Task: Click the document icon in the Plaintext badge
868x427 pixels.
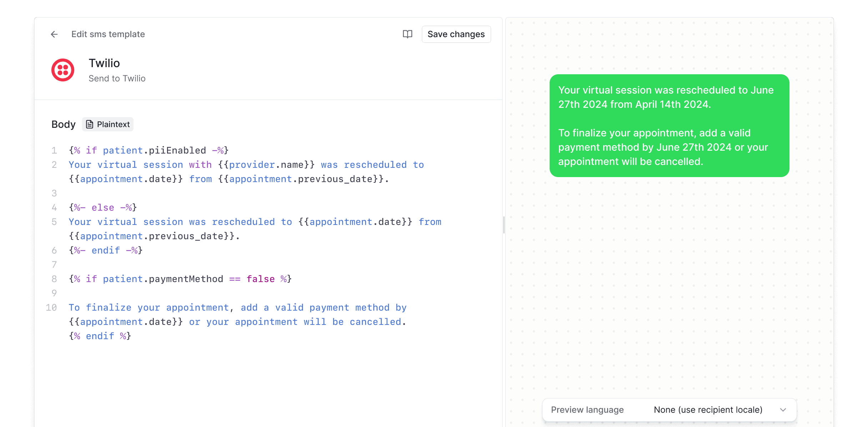Action: [x=90, y=124]
